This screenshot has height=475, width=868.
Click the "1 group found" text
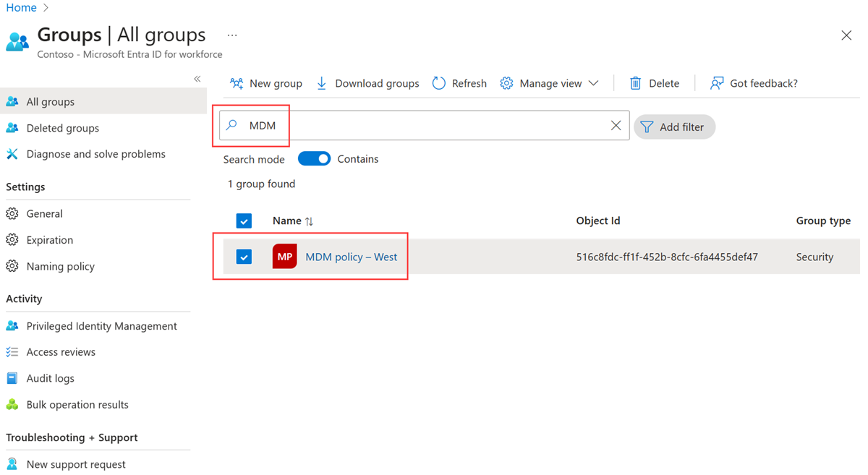pos(261,184)
